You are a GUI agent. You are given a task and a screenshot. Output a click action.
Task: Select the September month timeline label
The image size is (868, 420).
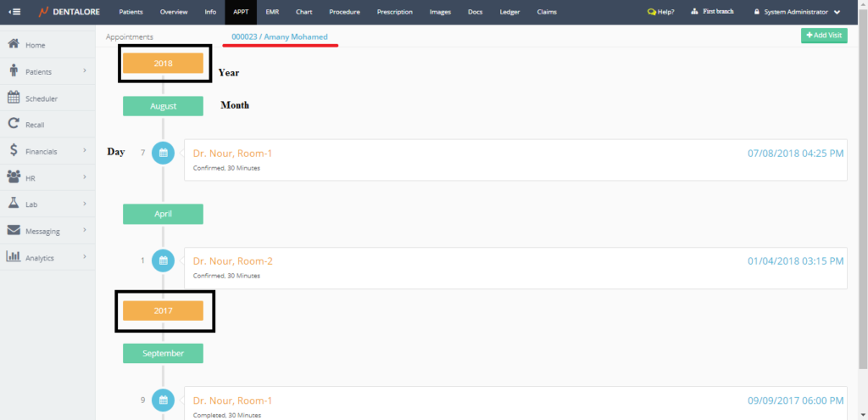[163, 353]
